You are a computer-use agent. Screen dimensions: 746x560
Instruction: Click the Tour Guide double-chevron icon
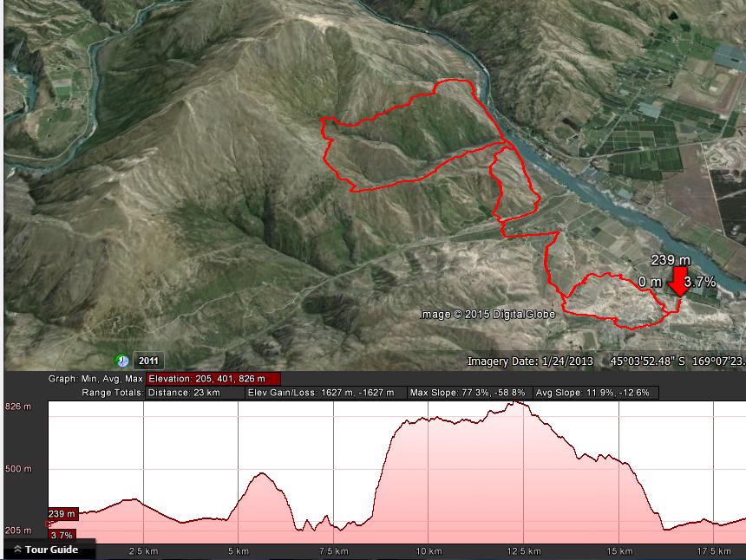click(17, 550)
